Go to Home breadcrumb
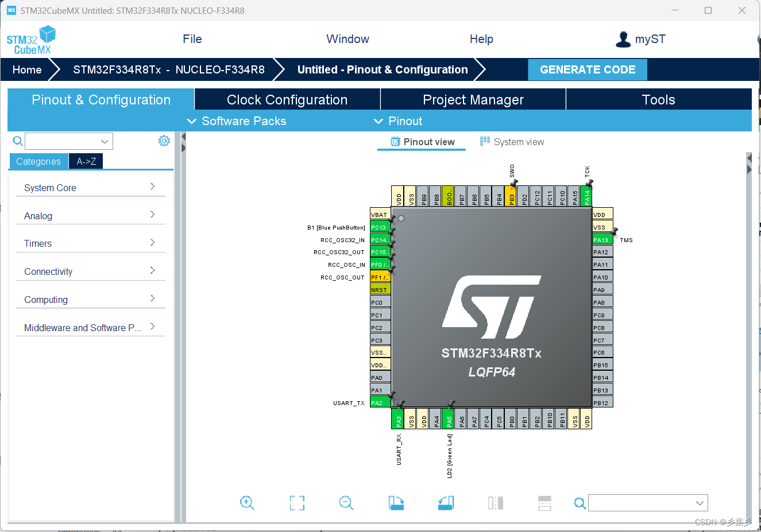Screen dimensions: 761x532 click(27, 69)
